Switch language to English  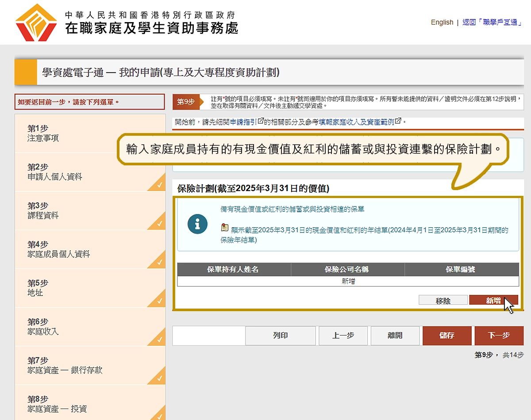pyautogui.click(x=442, y=22)
